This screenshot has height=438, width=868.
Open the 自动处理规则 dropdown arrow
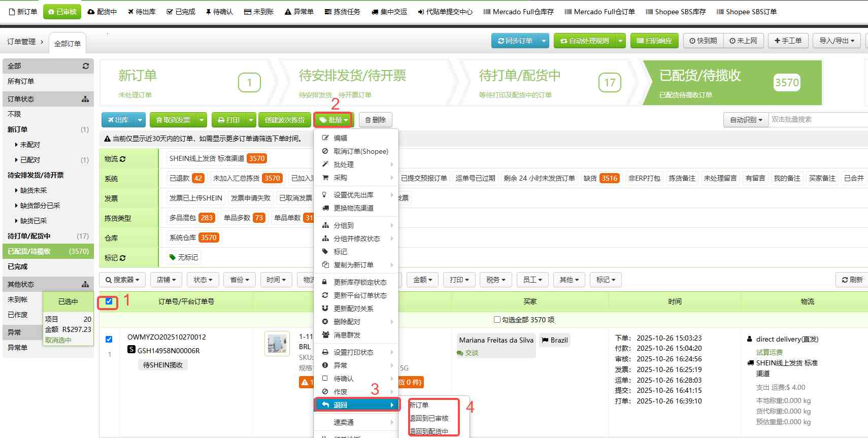620,41
